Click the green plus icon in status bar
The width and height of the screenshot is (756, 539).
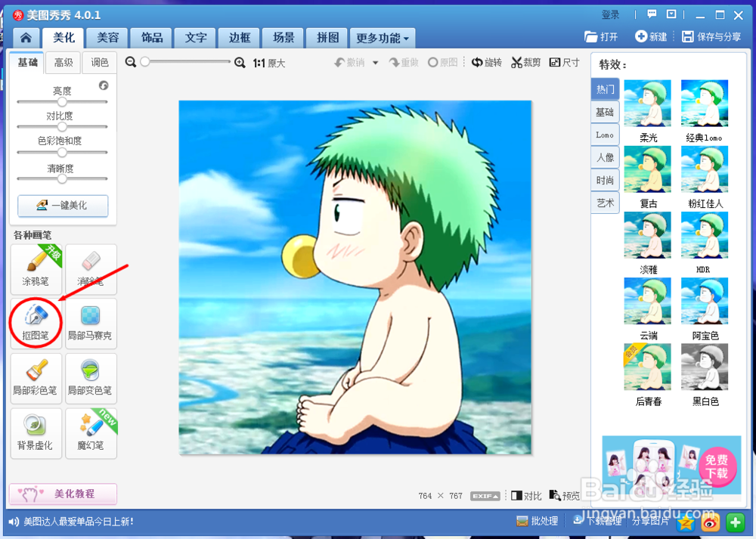click(736, 522)
